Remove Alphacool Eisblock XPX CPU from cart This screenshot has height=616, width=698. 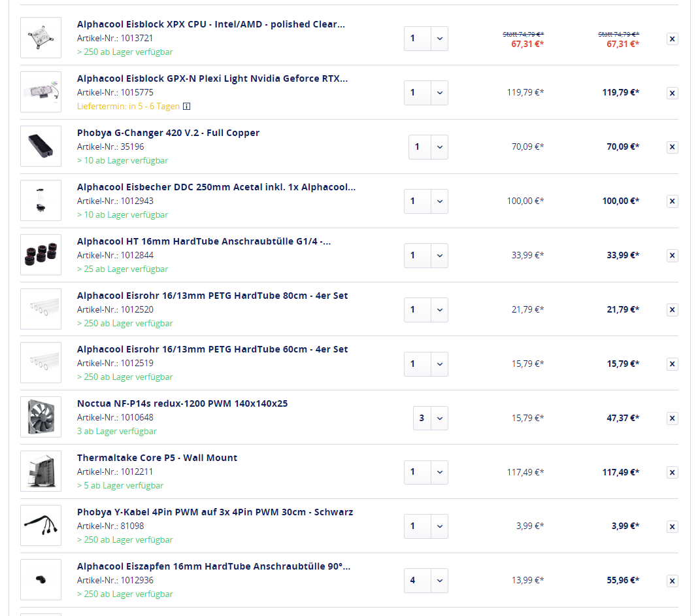tap(672, 39)
